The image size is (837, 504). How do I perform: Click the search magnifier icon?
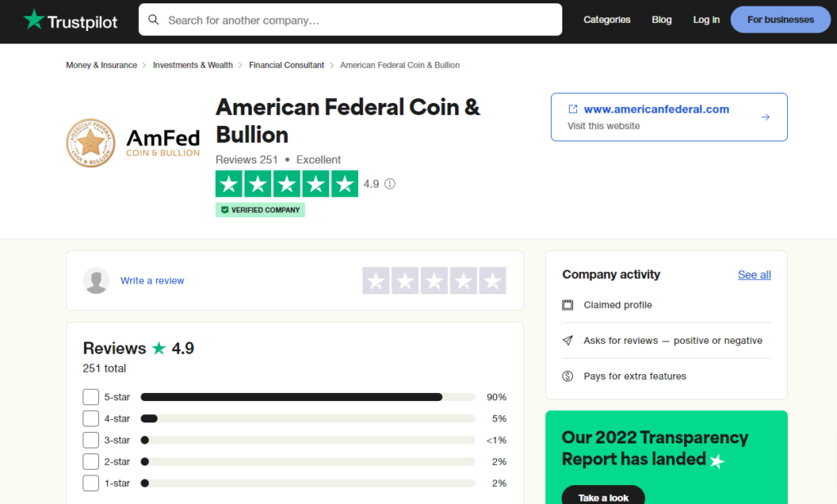(154, 20)
